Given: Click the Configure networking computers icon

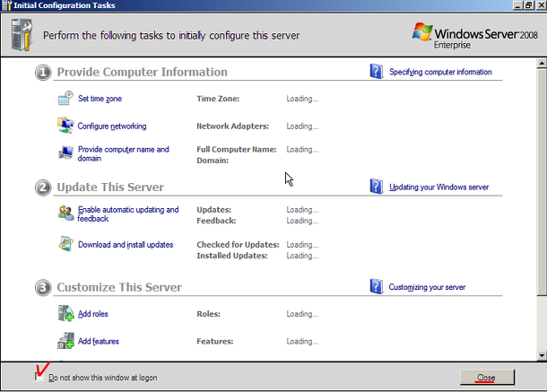Looking at the screenshot, I should point(65,126).
